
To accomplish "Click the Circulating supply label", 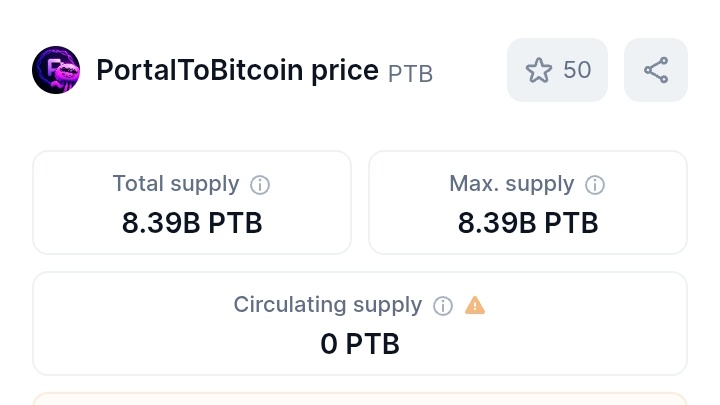I will coord(328,305).
